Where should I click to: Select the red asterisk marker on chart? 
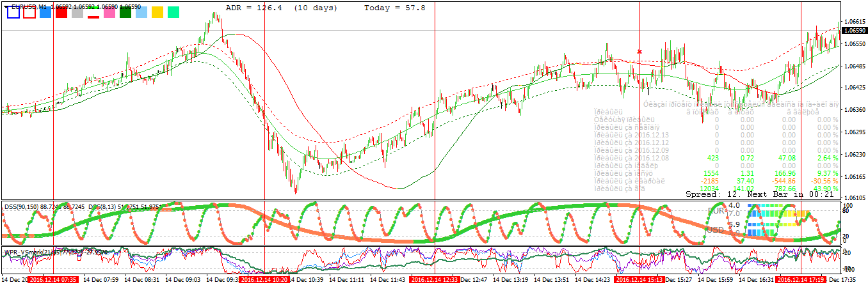[x=639, y=52]
